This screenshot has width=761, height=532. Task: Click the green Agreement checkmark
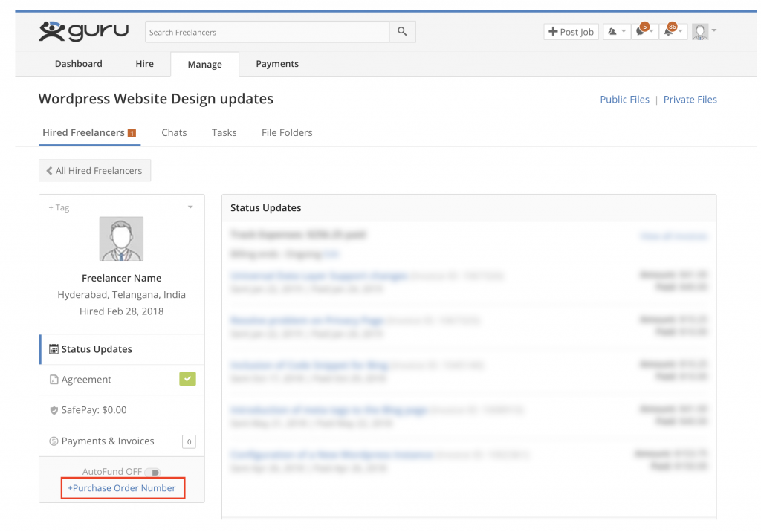(187, 379)
